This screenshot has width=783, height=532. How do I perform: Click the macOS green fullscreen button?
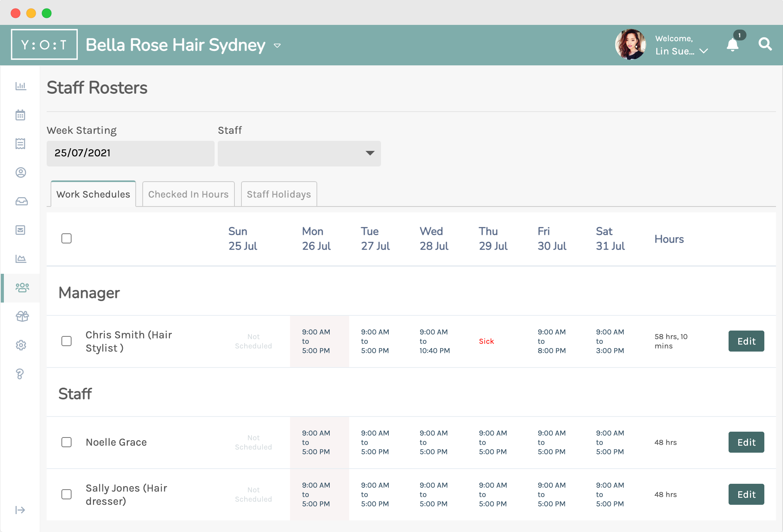pos(47,13)
